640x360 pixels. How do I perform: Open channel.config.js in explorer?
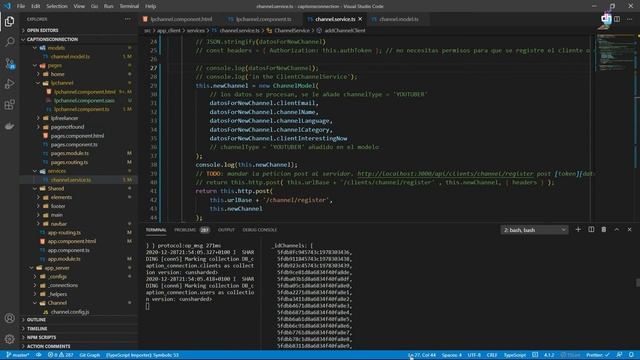pyautogui.click(x=70, y=312)
